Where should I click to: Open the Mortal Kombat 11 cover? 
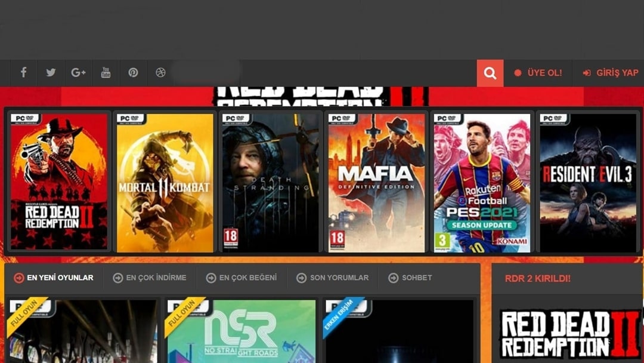click(x=165, y=183)
